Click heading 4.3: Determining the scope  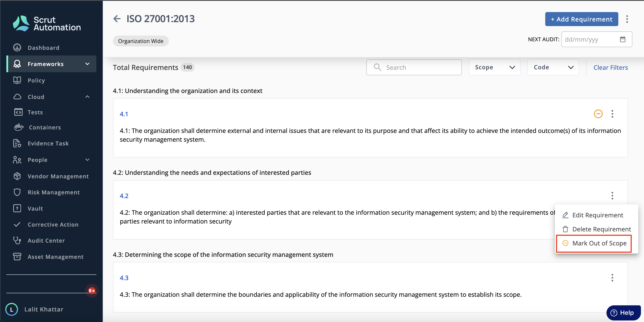pos(223,255)
